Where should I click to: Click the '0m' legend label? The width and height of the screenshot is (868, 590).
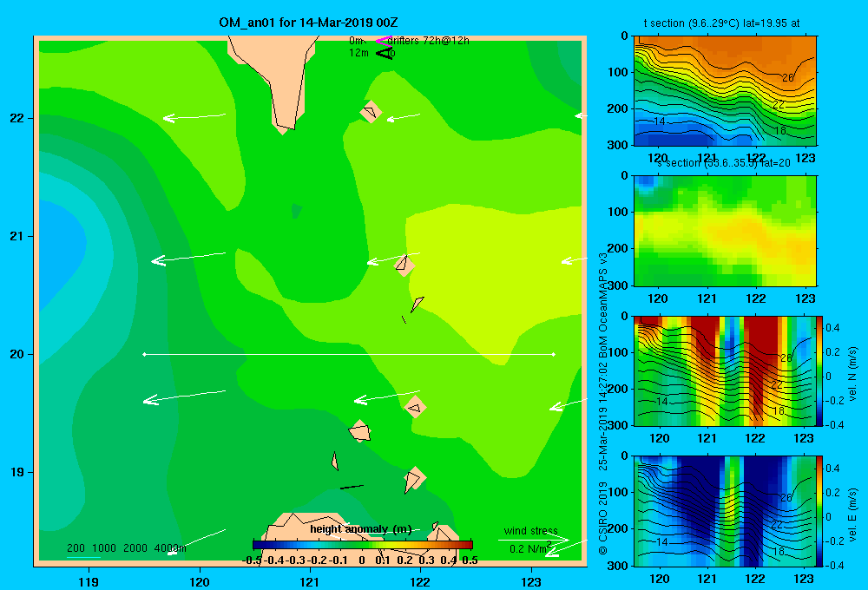[x=356, y=41]
